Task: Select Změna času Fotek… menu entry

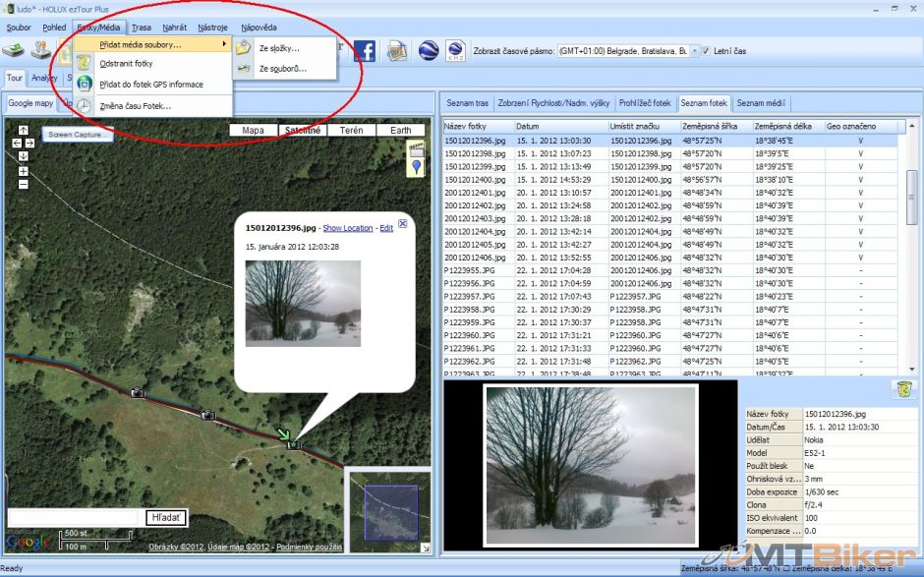Action: pos(136,105)
